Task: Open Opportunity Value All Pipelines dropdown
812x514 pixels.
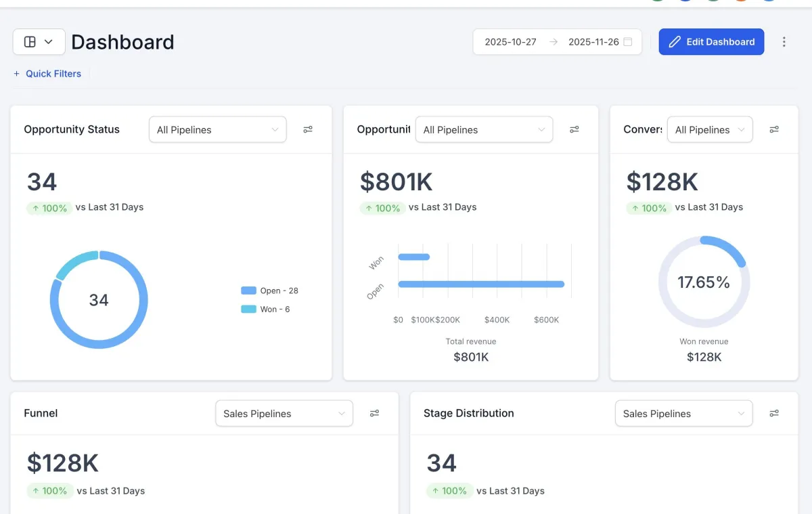Action: (484, 129)
